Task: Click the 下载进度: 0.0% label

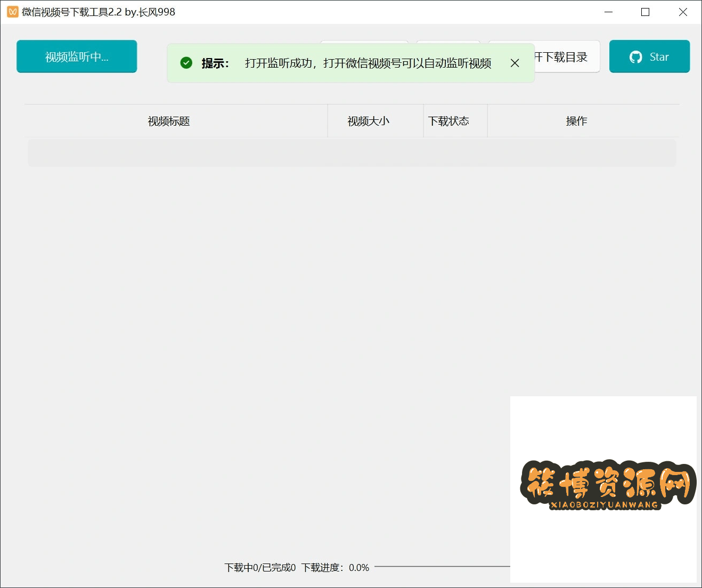Action: point(335,568)
